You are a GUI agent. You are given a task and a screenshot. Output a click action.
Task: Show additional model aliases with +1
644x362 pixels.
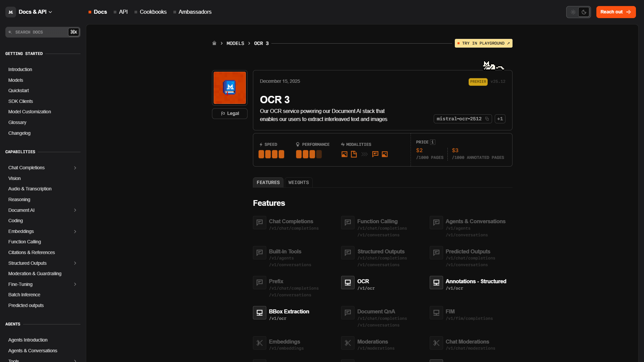click(x=500, y=119)
